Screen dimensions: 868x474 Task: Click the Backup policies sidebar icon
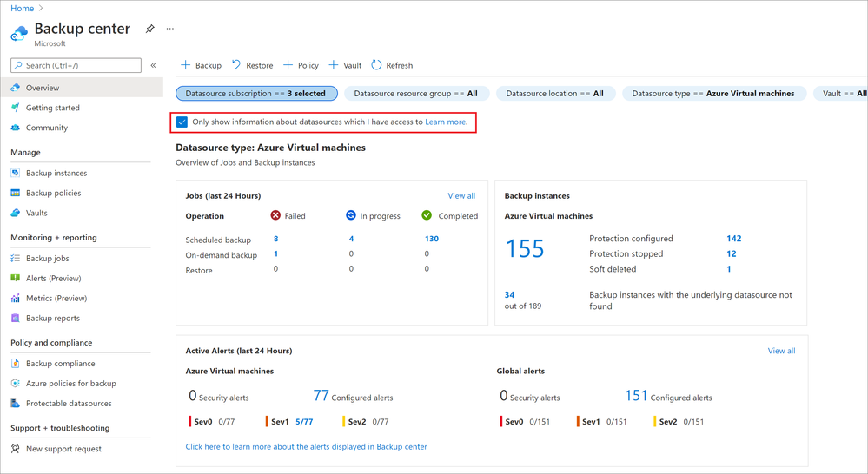[x=16, y=193]
